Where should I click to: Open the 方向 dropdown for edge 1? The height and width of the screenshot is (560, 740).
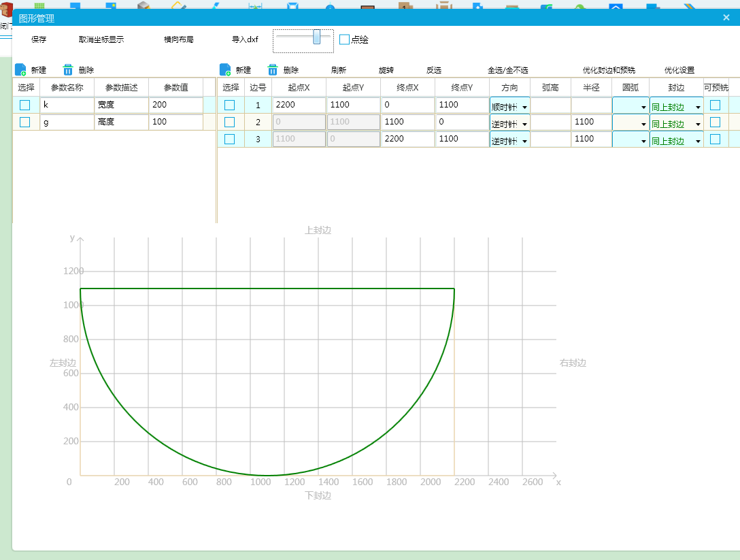tap(509, 106)
